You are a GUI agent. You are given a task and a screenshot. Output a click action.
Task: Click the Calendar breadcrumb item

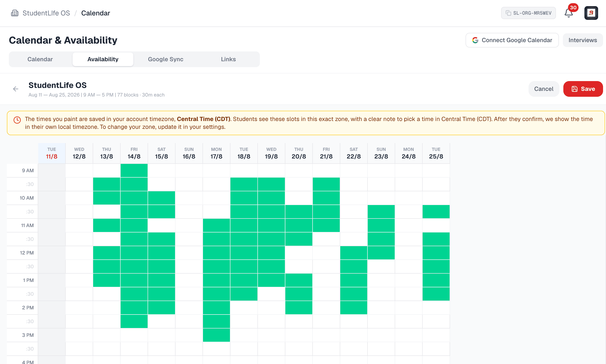coord(95,13)
